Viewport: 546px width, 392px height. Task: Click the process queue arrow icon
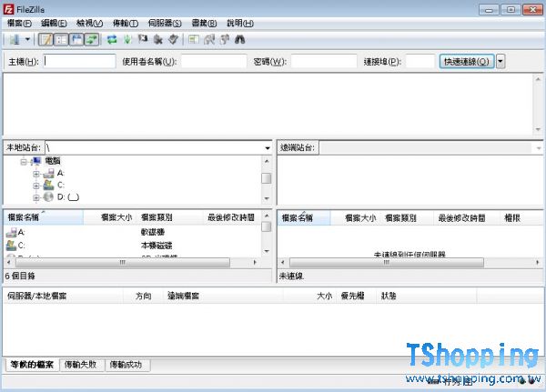point(127,39)
